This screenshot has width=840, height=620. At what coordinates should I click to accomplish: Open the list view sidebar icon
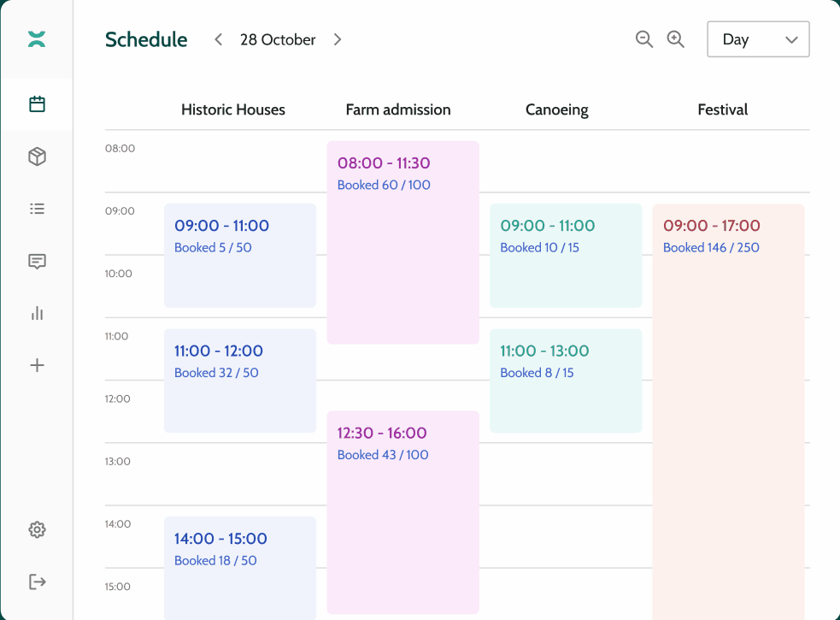[37, 209]
